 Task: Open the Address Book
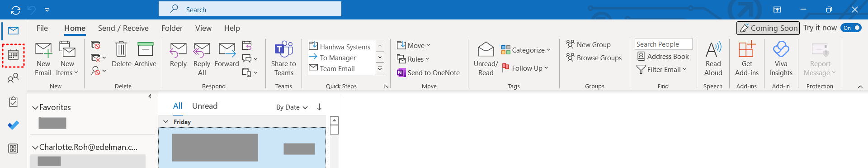click(x=663, y=56)
